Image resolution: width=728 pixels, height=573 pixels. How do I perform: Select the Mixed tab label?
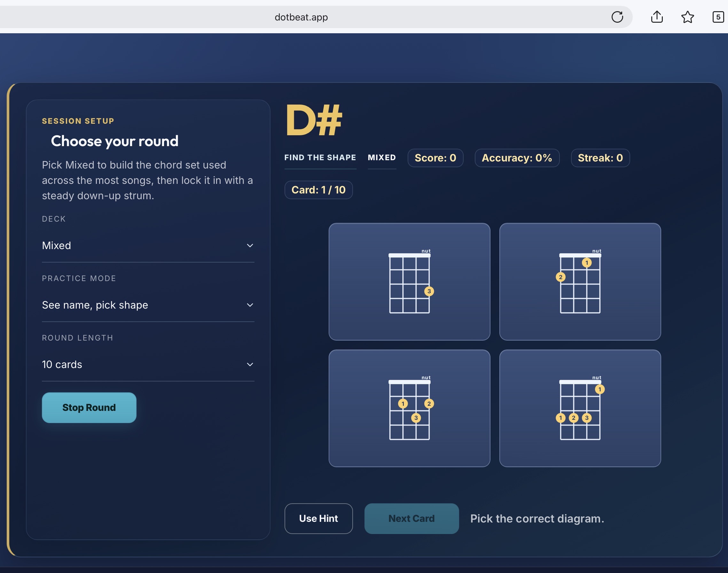382,158
